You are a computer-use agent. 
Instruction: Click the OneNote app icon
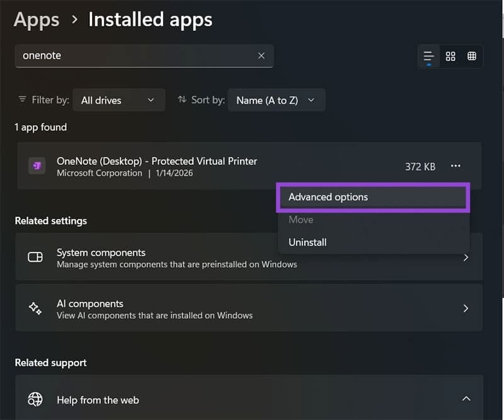pos(38,166)
